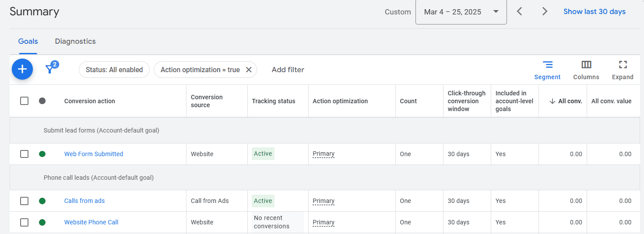
Task: Tick the select-all checkbox in header
Action: click(25, 101)
